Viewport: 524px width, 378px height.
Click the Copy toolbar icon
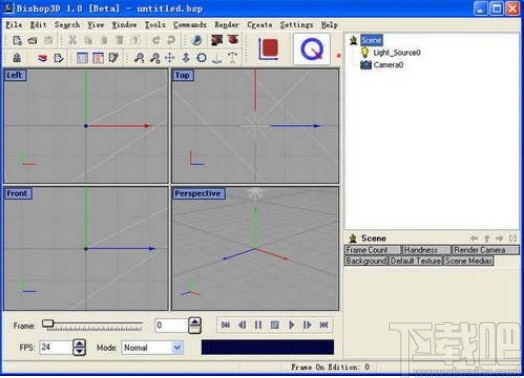click(88, 40)
